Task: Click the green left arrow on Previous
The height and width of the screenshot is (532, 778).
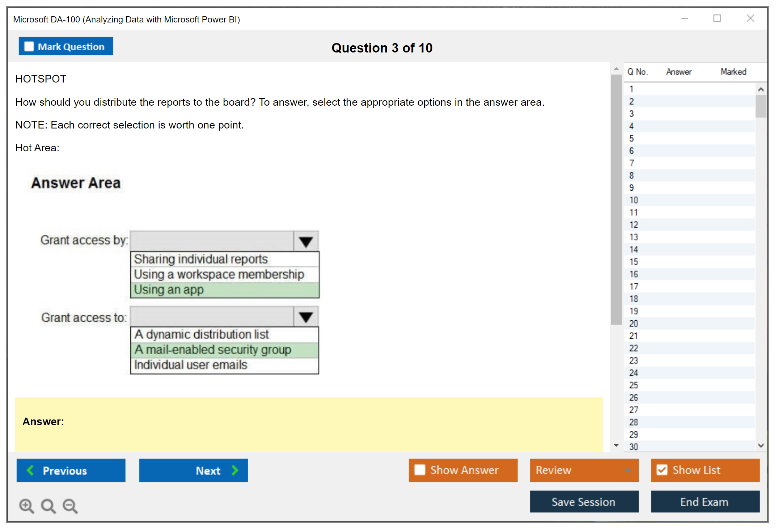Action: [30, 470]
